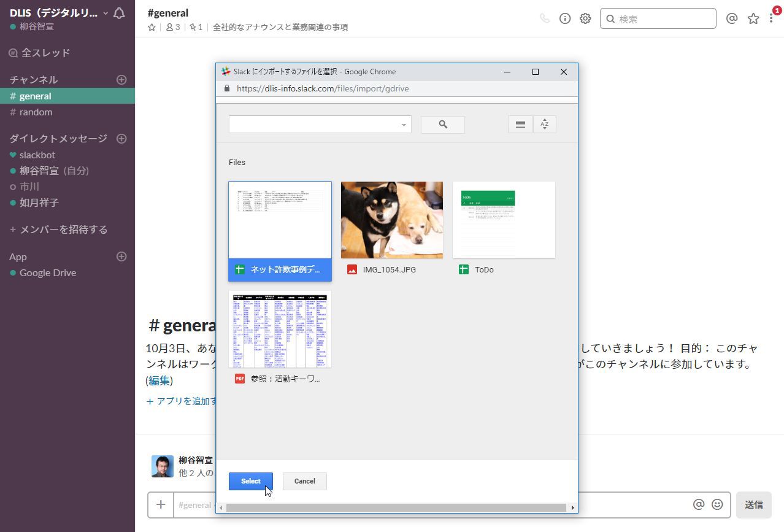Expand the file search dropdown arrow

[404, 125]
